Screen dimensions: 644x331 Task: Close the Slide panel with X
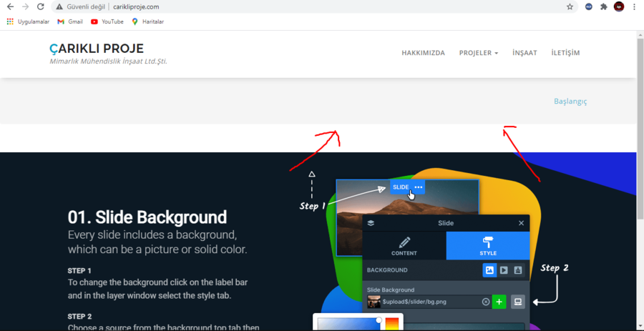point(521,223)
